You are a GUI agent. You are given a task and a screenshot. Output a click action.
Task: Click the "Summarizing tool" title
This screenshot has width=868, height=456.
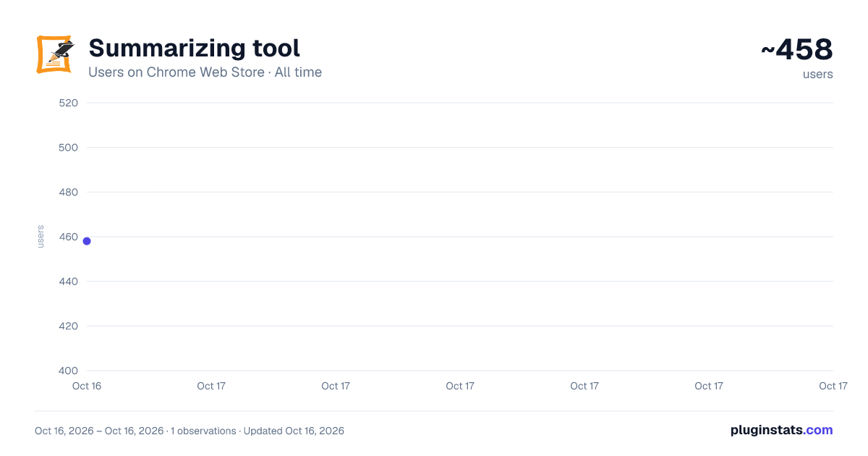tap(194, 48)
